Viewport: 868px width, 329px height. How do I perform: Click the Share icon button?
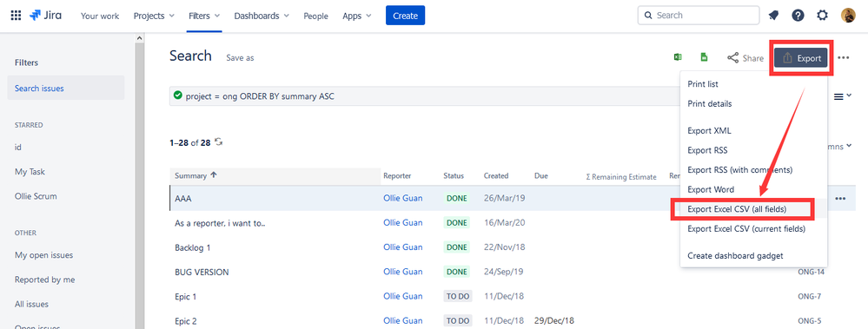[745, 57]
